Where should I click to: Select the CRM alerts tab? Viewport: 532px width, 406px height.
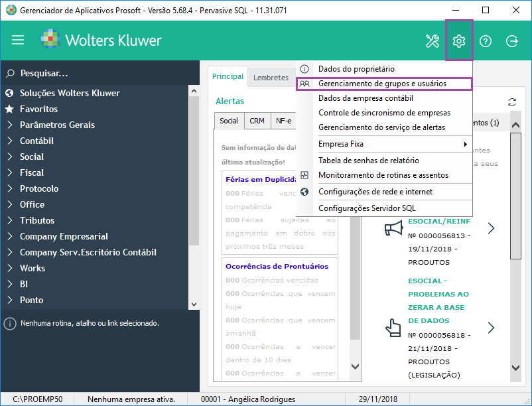click(257, 121)
